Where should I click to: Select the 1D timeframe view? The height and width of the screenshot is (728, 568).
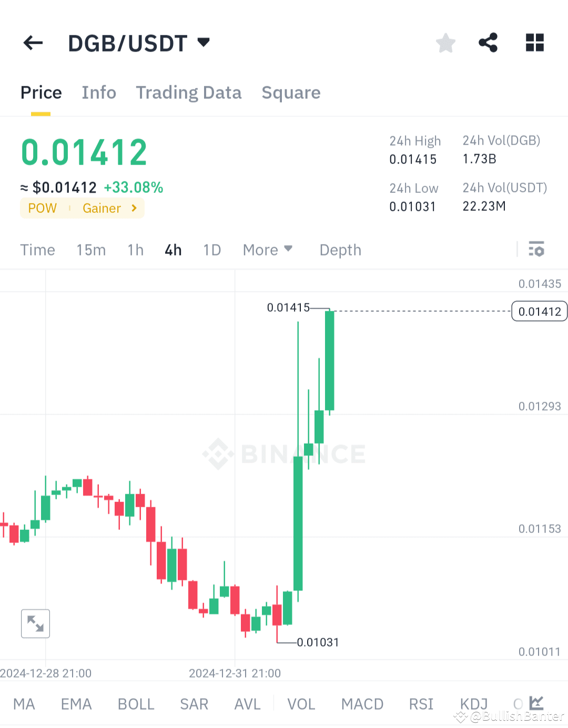pyautogui.click(x=211, y=250)
